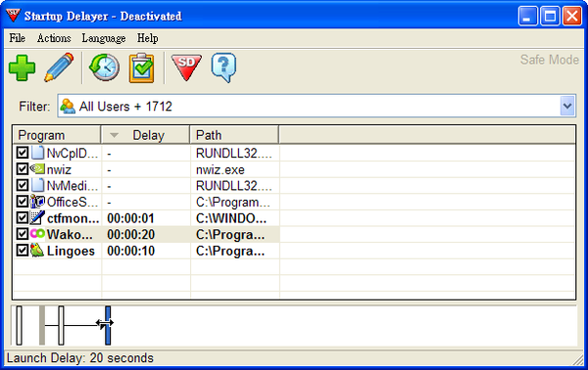Click the Startup Delayer title bar logo

(13, 15)
